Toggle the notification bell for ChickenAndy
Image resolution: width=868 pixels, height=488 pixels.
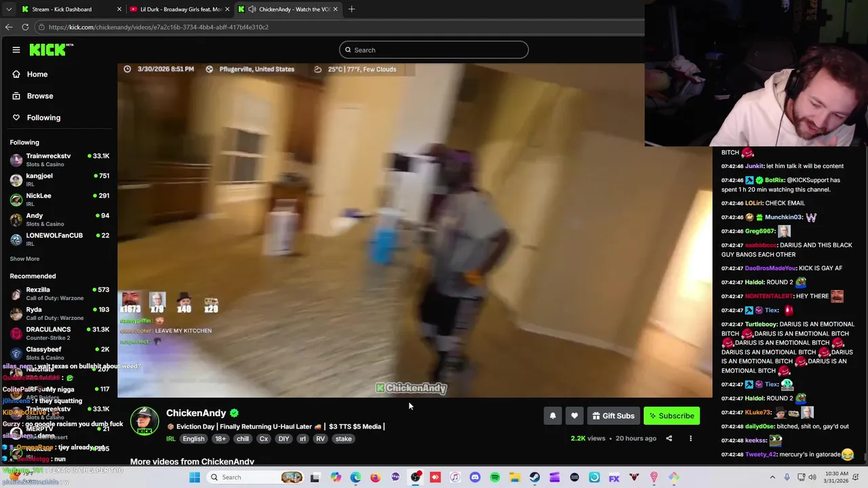point(553,415)
